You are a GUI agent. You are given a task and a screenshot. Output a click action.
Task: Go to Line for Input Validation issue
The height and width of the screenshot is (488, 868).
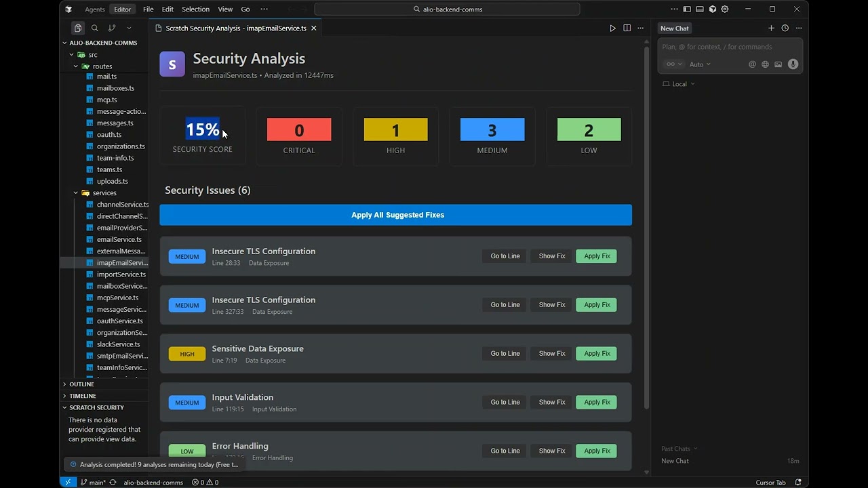coord(505,402)
